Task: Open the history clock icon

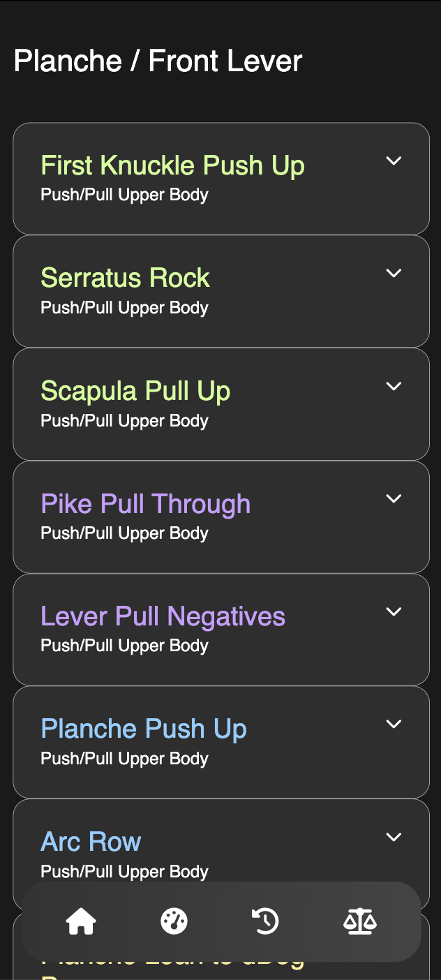Action: coord(265,922)
